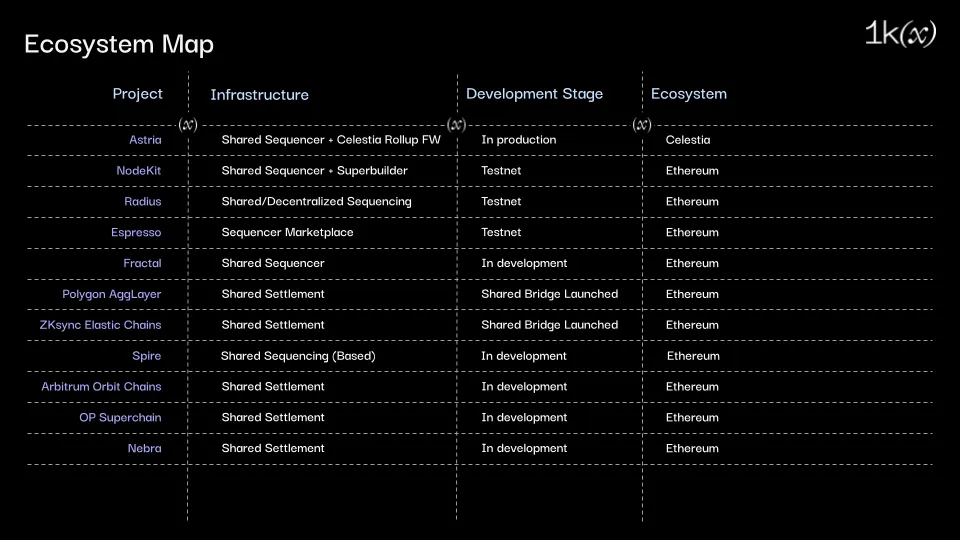Click the Celestia ecosystem cell
The height and width of the screenshot is (540, 960).
click(x=688, y=140)
